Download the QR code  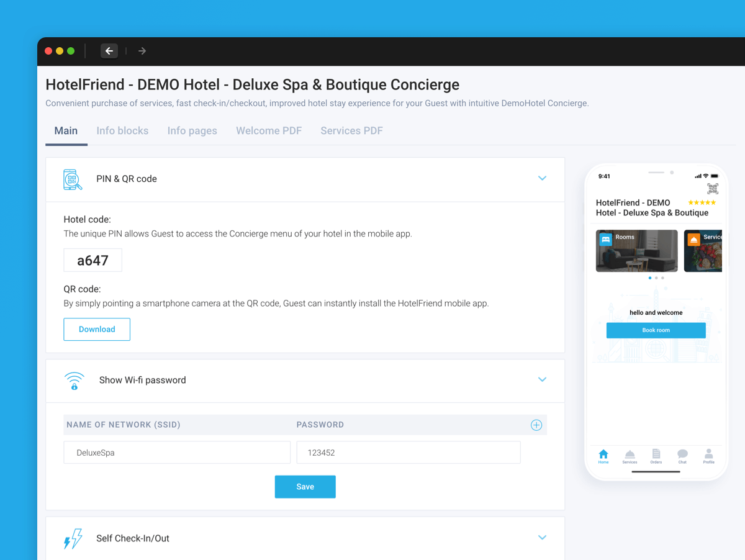(97, 329)
